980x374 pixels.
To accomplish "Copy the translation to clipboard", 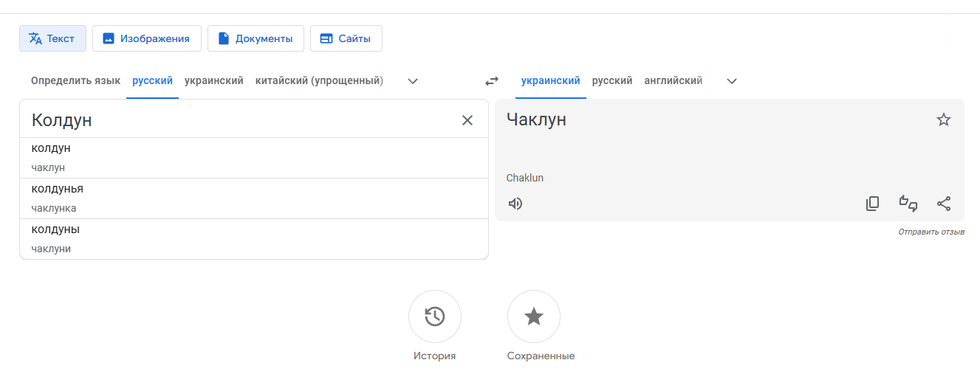I will 873,204.
